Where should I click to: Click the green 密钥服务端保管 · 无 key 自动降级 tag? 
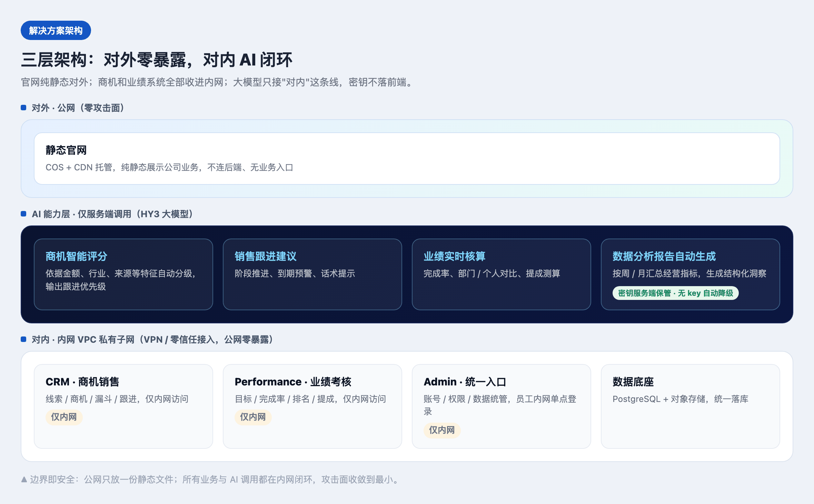675,293
